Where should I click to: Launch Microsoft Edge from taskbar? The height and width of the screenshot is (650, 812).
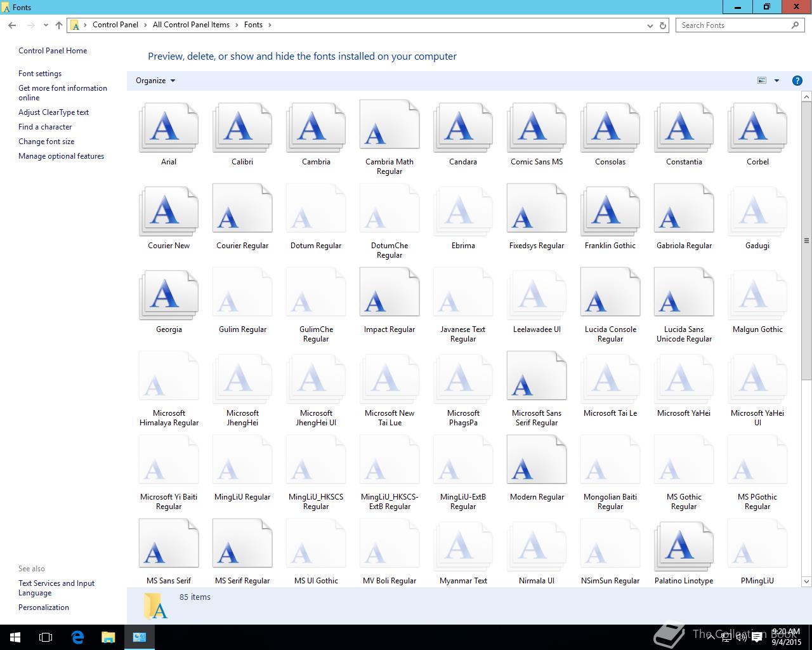point(77,637)
